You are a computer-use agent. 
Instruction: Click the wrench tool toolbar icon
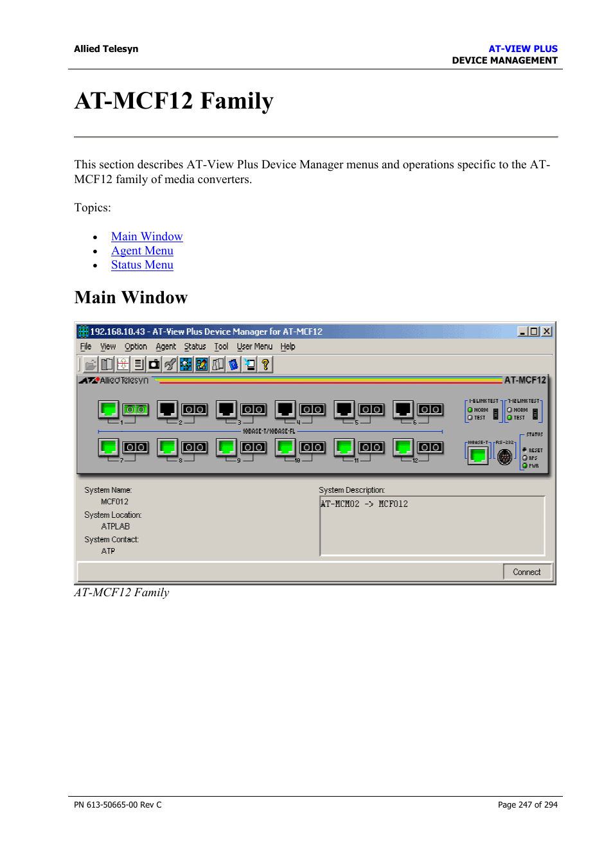click(x=170, y=364)
